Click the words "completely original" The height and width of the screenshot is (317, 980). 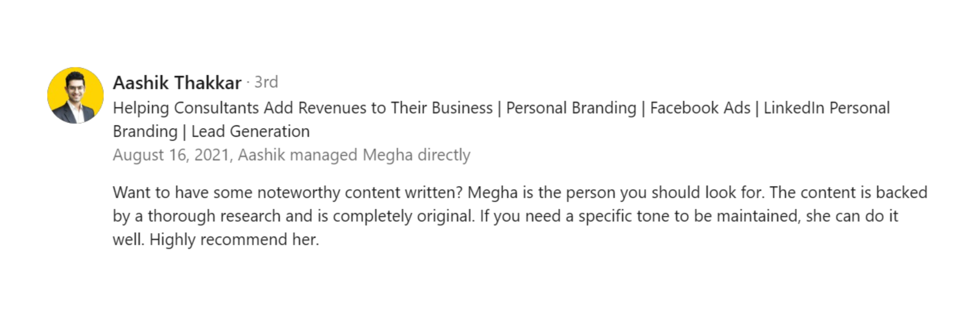click(x=403, y=216)
